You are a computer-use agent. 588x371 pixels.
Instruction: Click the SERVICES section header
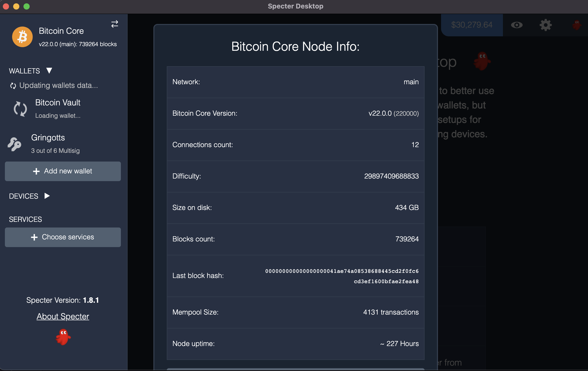[x=26, y=219]
